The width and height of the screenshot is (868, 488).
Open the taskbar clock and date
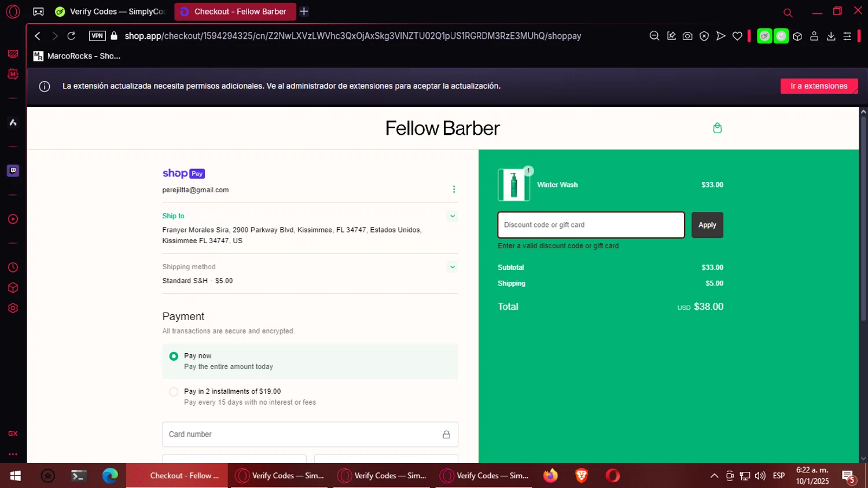pos(812,476)
